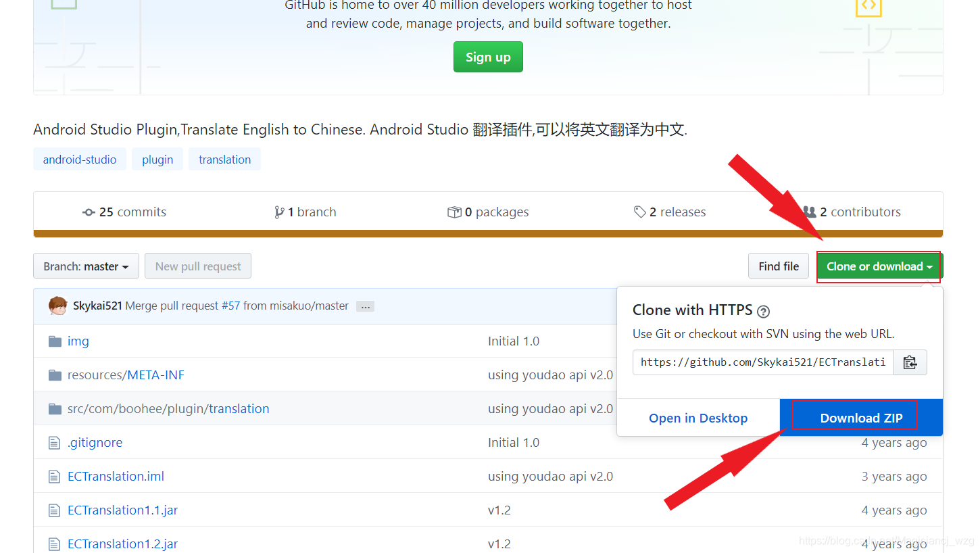The height and width of the screenshot is (553, 980).
Task: Open the android-studio topic tag
Action: tap(80, 160)
